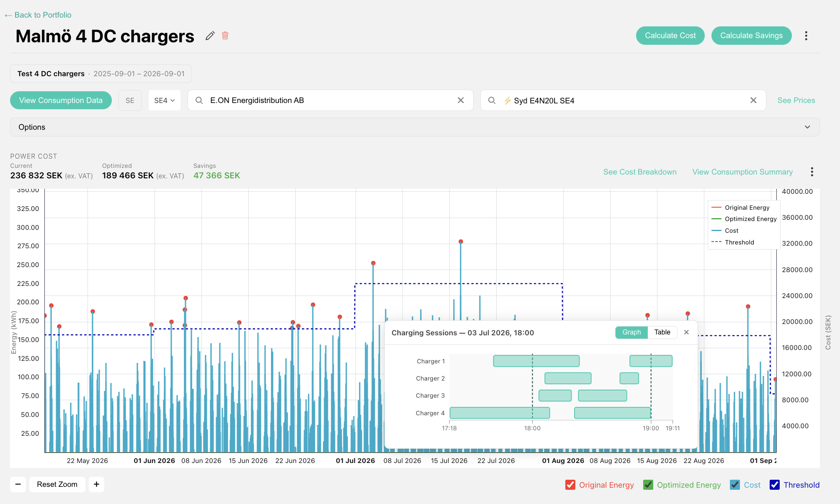Open the See Cost Breakdown link
The image size is (840, 504).
[x=639, y=172]
